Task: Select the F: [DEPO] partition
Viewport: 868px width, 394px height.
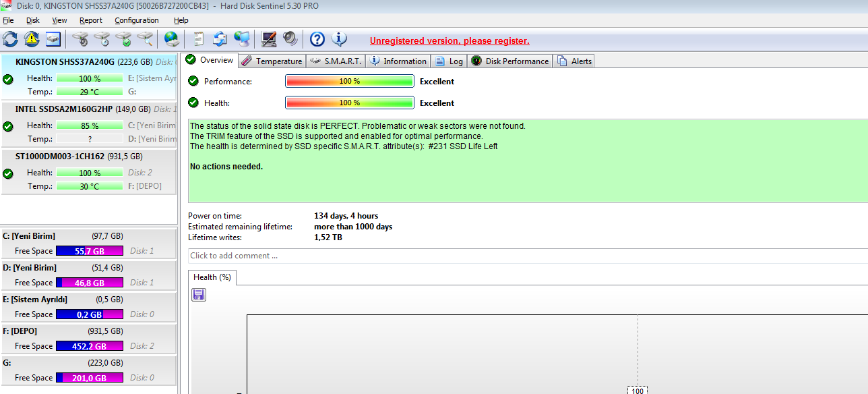Action: [88, 338]
